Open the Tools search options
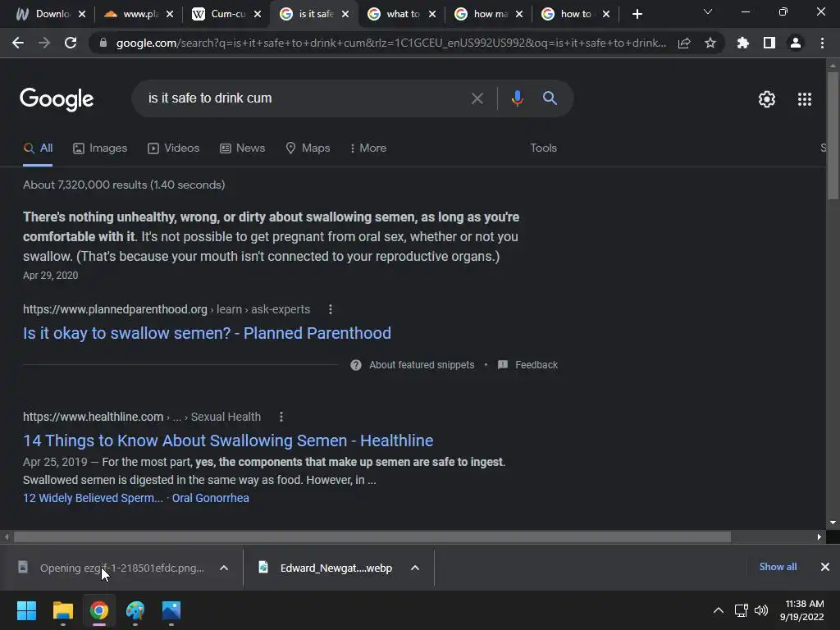Image resolution: width=840 pixels, height=630 pixels. (x=543, y=148)
